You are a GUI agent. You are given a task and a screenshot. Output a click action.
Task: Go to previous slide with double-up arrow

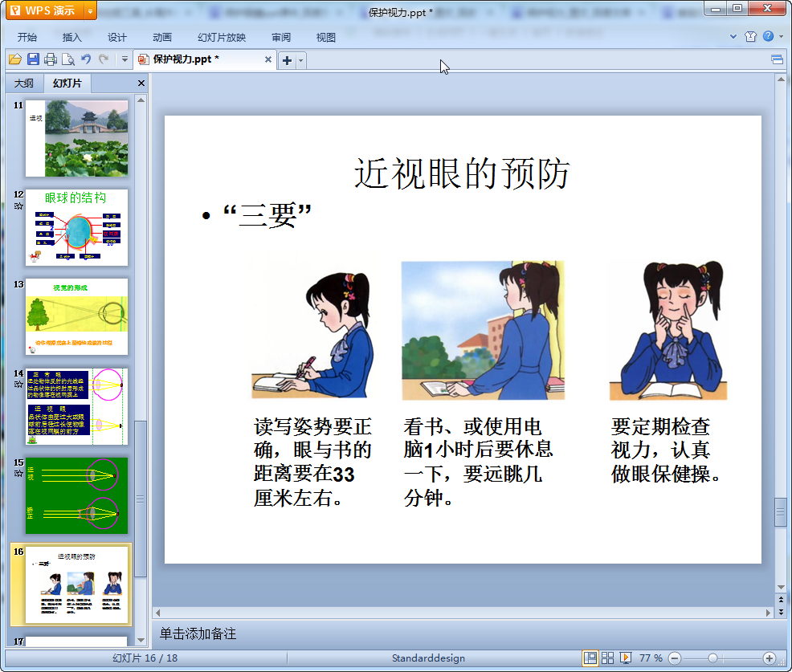click(x=781, y=600)
